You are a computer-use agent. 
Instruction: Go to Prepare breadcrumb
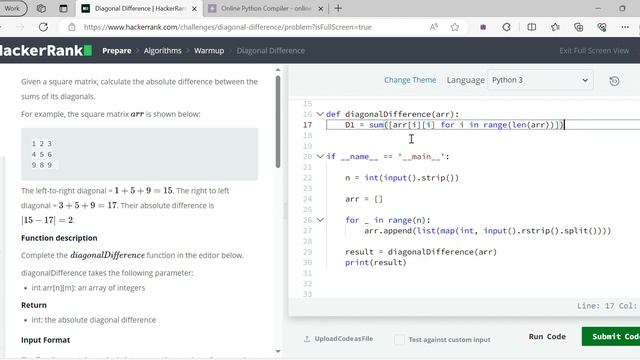[117, 51]
